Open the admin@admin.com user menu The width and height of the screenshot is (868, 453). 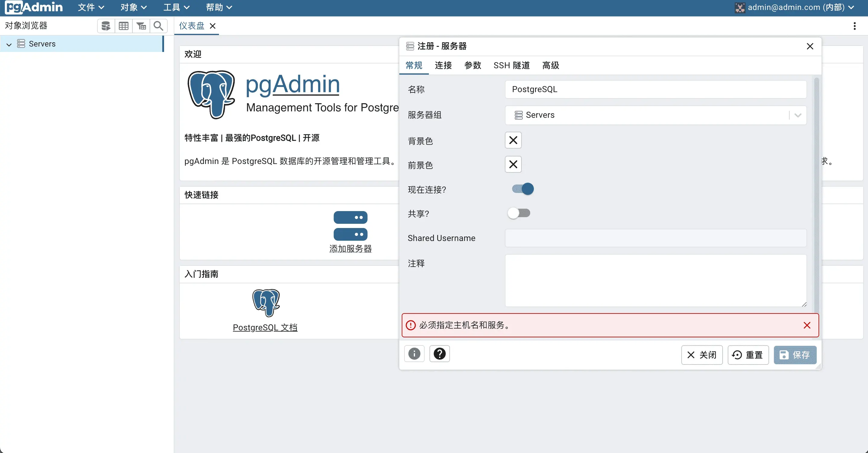tap(795, 7)
